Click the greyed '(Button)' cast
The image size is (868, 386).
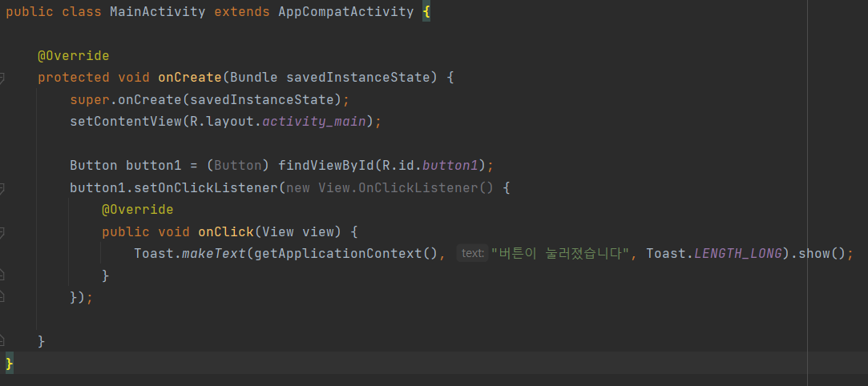(x=238, y=165)
